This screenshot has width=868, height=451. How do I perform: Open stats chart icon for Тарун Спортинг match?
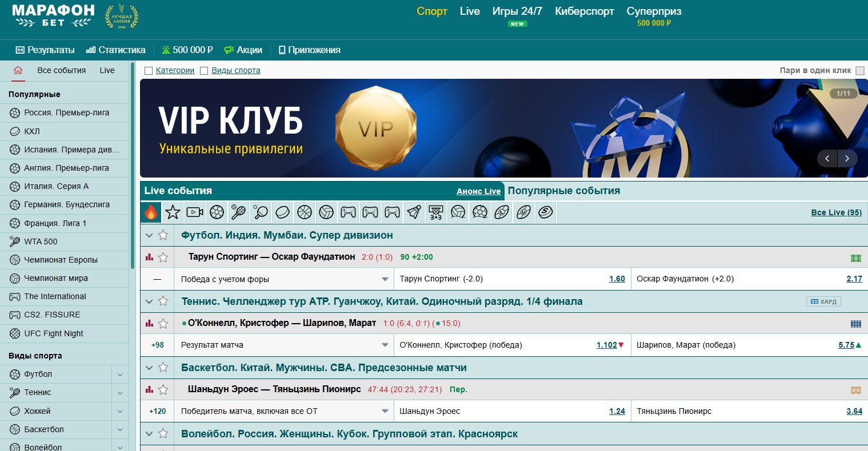[x=150, y=257]
